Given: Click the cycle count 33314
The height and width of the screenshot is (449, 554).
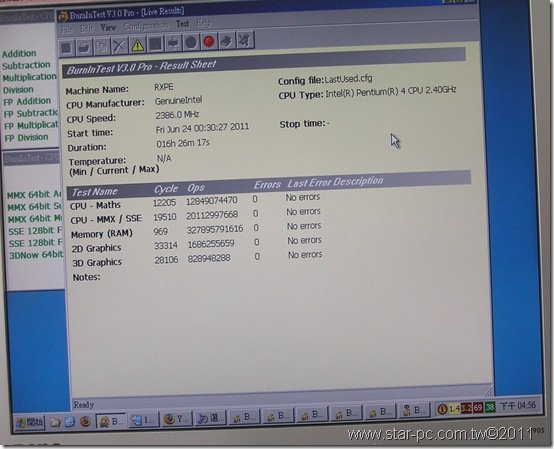Looking at the screenshot, I should click(166, 246).
